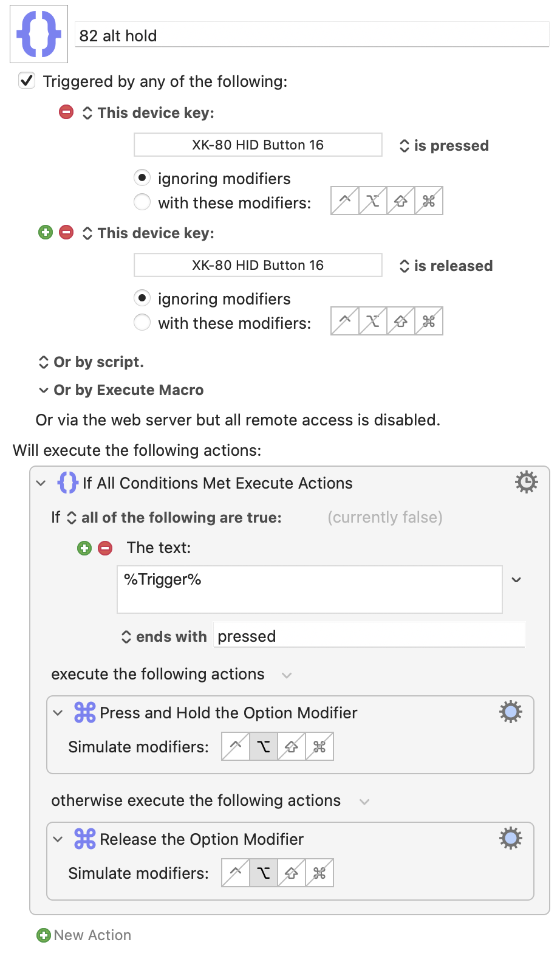Image resolution: width=560 pixels, height=959 pixels.
Task: Uncheck Triggered by any of the following
Action: (27, 80)
